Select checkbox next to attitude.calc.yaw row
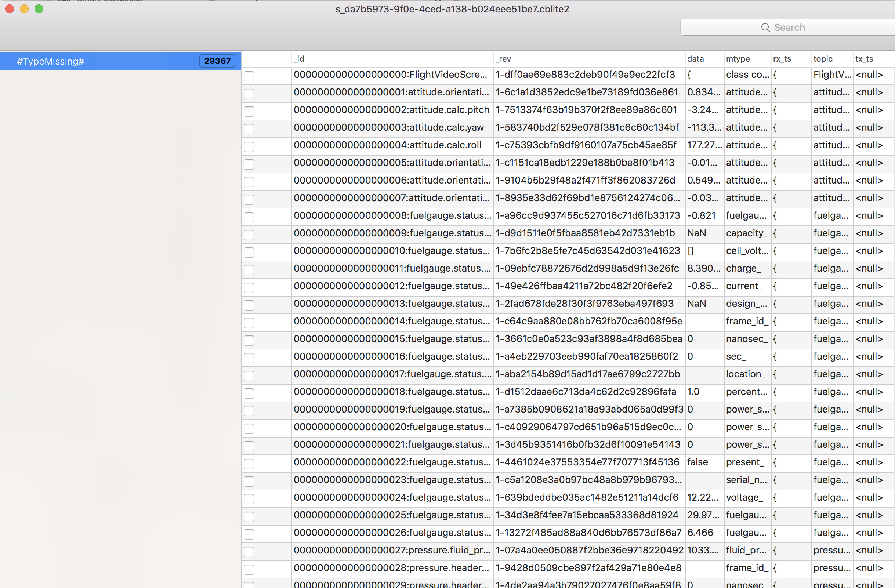This screenshot has width=895, height=588. 249,129
